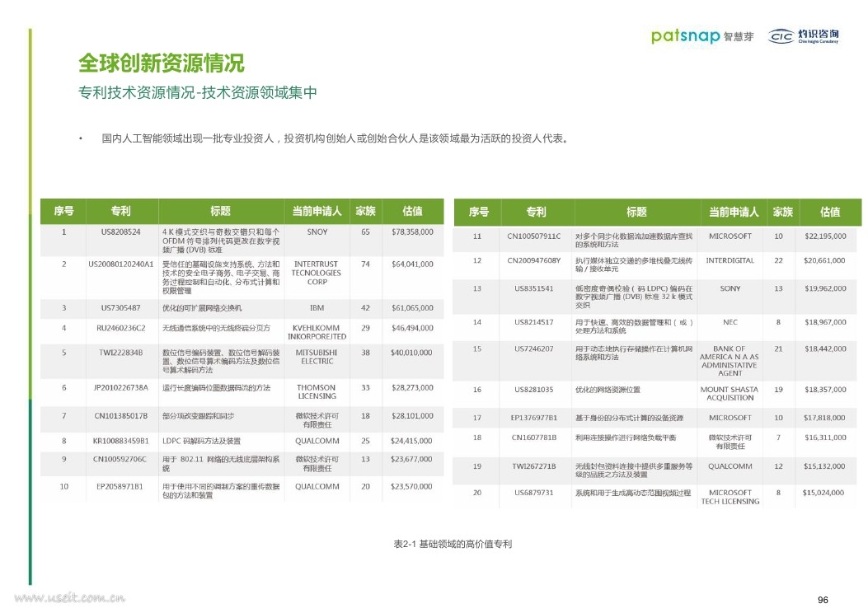The width and height of the screenshot is (868, 613).
Task: Select the value $18,967,000
Action: [825, 322]
